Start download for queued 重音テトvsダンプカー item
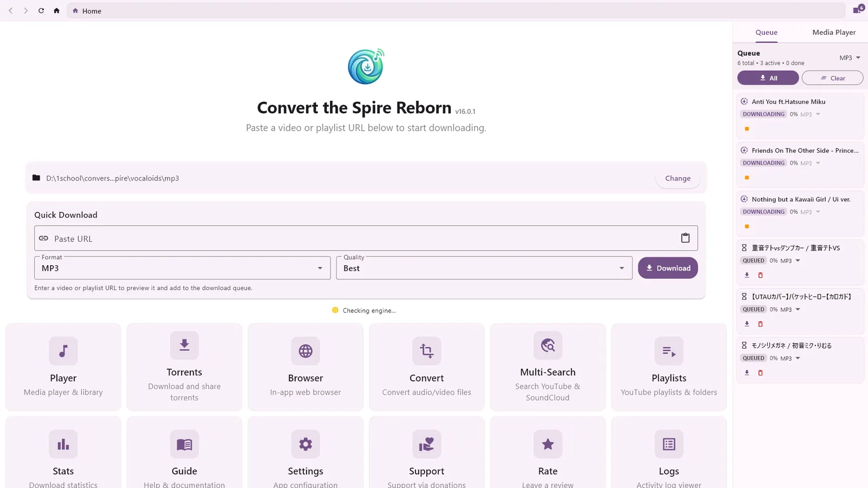868x488 pixels. (747, 275)
